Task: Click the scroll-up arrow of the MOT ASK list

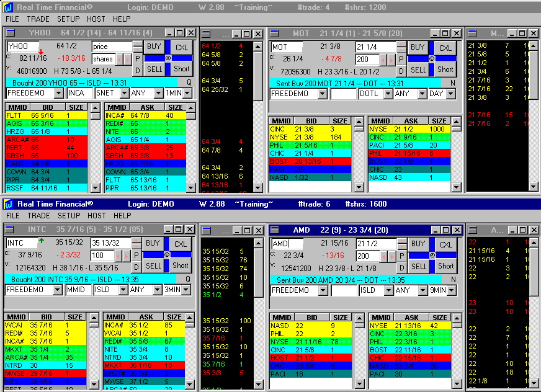Action: coord(457,122)
